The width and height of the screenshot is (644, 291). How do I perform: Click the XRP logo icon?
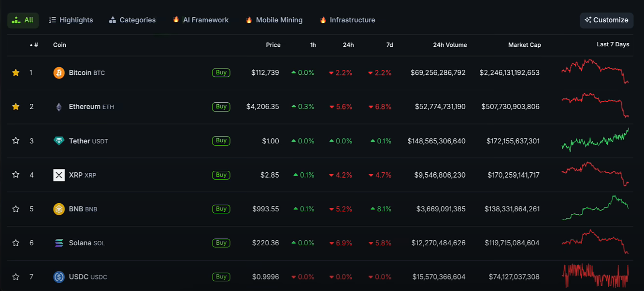click(x=59, y=175)
